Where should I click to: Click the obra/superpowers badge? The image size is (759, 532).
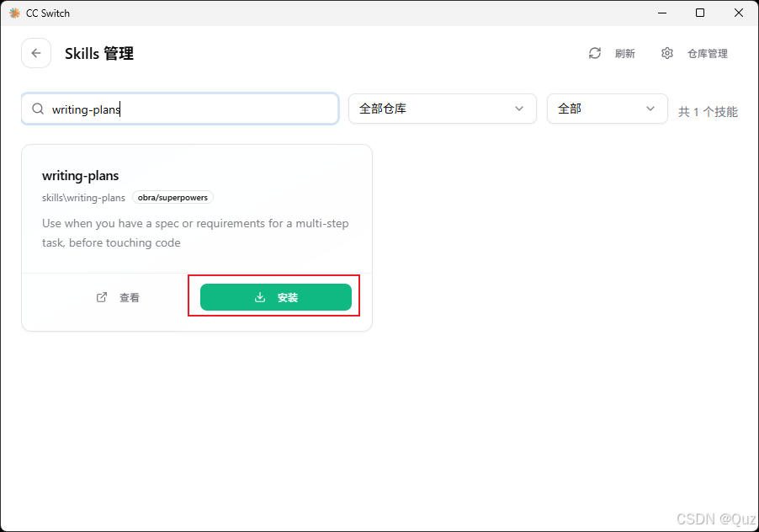point(172,197)
